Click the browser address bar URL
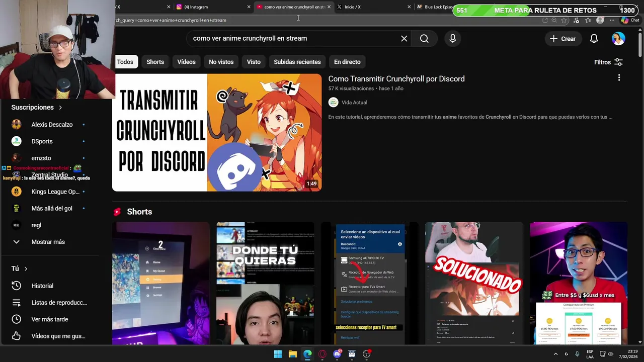This screenshot has height=362, width=644. 171,20
